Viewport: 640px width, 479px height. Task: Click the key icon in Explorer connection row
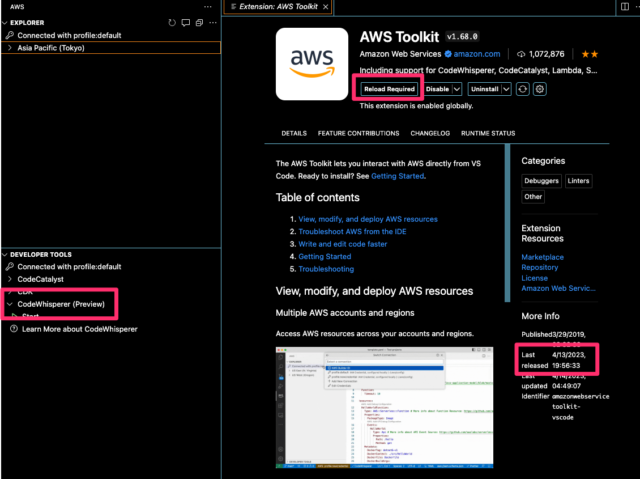click(10, 35)
